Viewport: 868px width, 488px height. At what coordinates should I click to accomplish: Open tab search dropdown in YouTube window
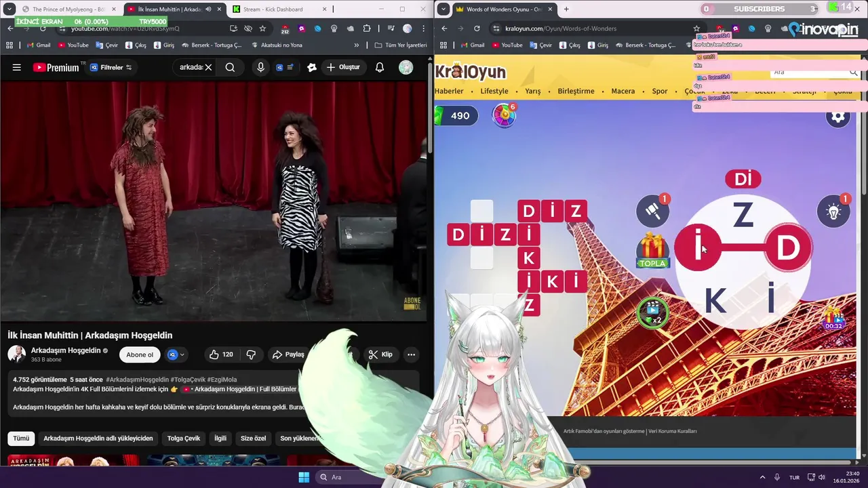[x=9, y=9]
